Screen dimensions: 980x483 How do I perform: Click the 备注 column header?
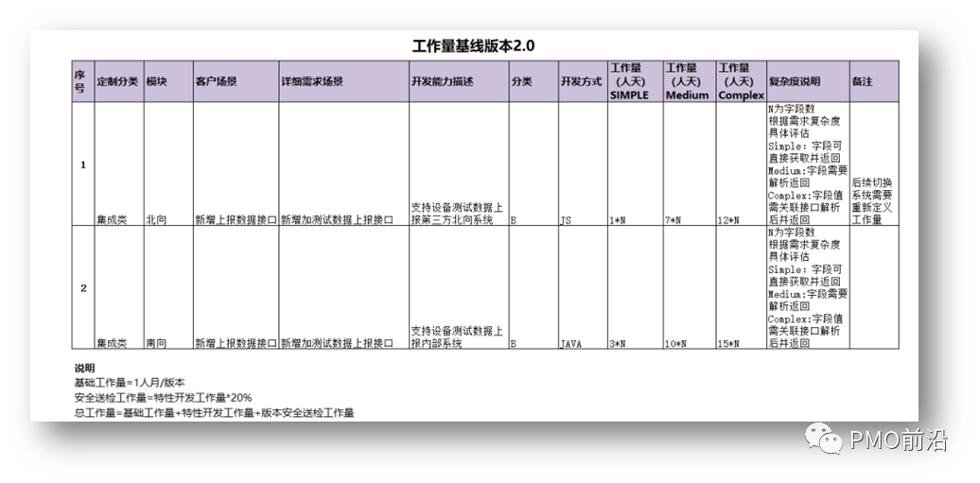tap(874, 82)
